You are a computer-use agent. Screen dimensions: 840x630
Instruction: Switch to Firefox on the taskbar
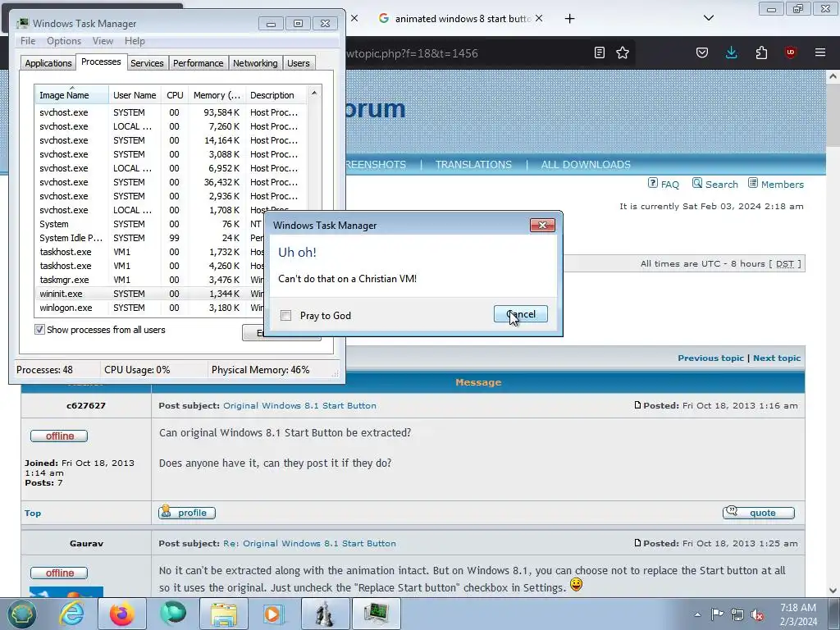click(122, 614)
